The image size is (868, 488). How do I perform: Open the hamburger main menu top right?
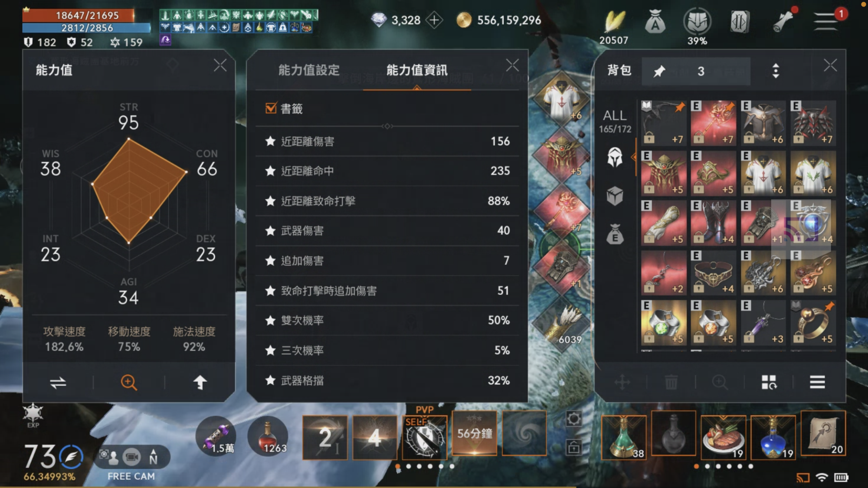825,21
